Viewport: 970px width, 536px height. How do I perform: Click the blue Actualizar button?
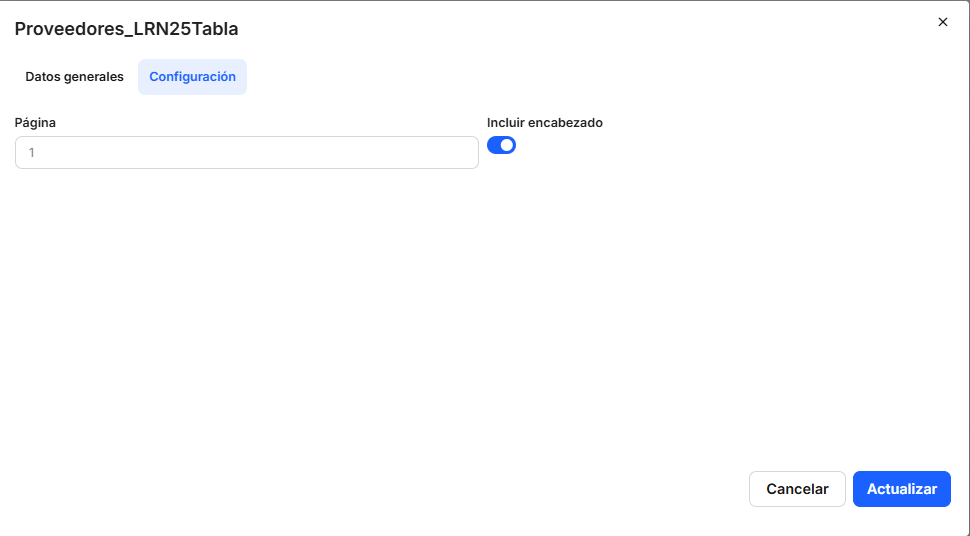901,489
